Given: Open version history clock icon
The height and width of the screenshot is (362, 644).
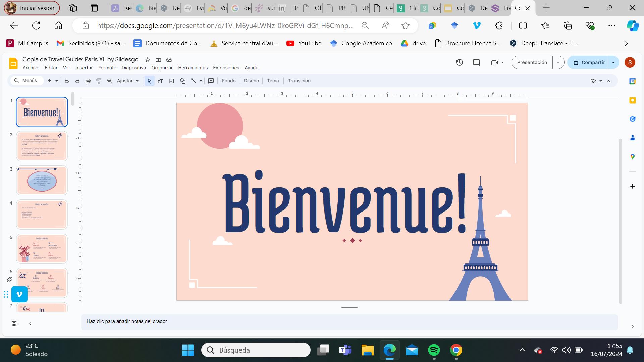Looking at the screenshot, I should [x=460, y=62].
